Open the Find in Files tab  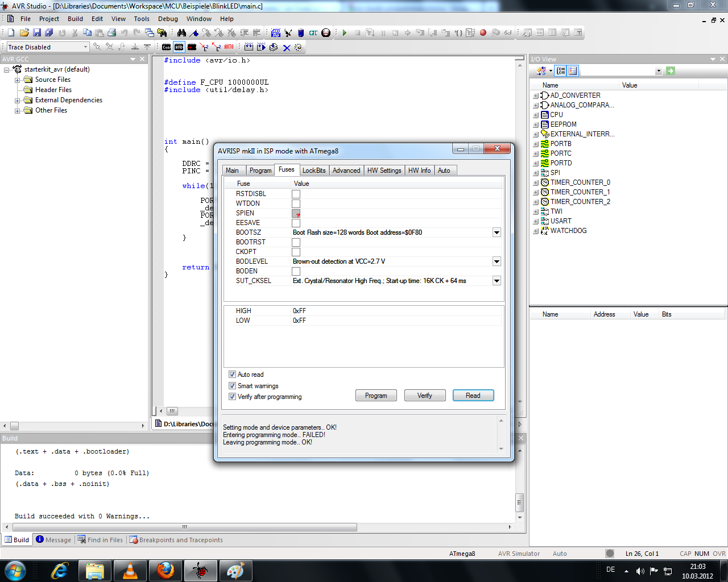(x=100, y=540)
